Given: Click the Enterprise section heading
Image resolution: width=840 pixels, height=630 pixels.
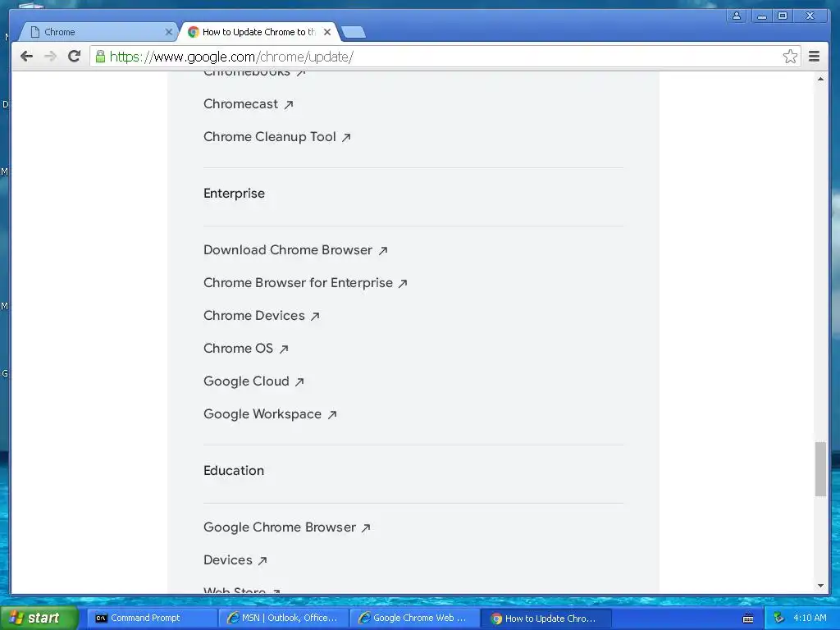Looking at the screenshot, I should [x=234, y=194].
